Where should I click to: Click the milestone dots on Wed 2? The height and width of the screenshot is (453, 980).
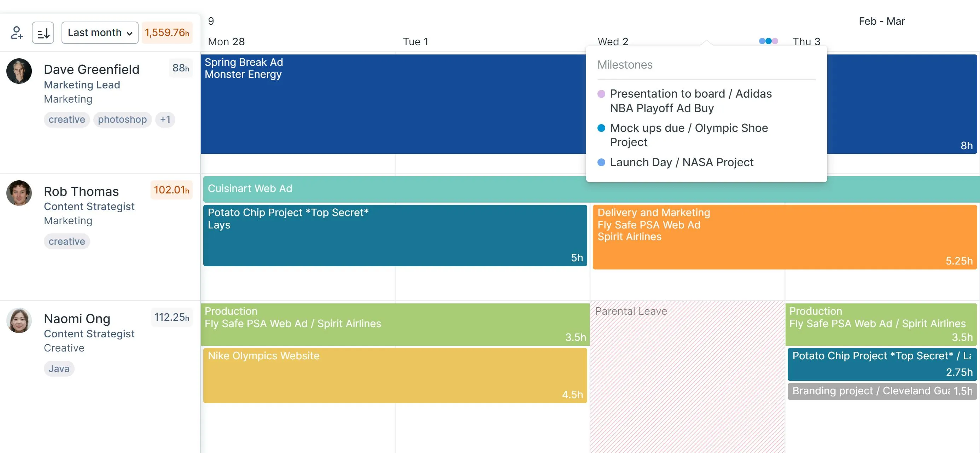click(x=769, y=41)
